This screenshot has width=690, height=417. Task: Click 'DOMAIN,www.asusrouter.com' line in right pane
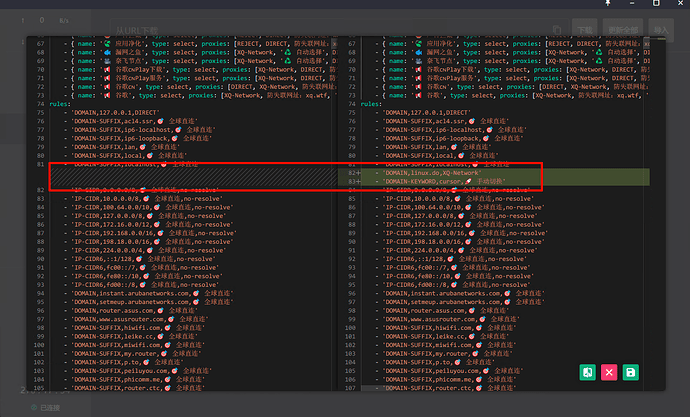pyautogui.click(x=451, y=319)
